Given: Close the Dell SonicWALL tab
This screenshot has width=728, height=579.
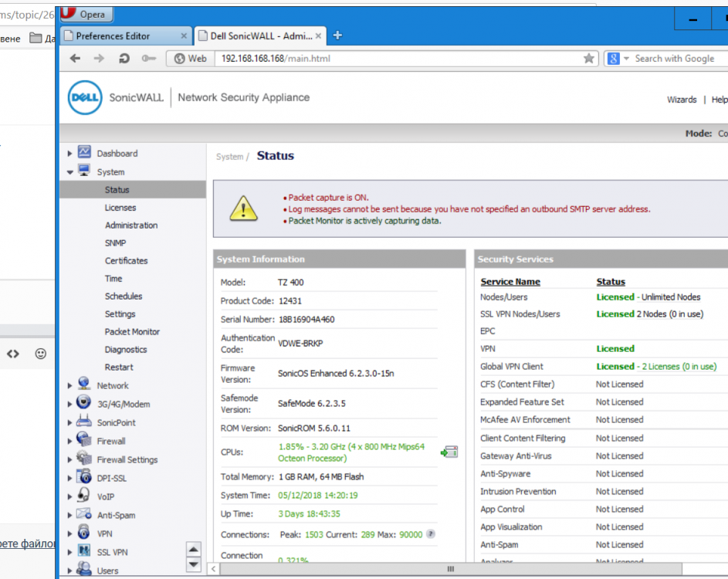Looking at the screenshot, I should pyautogui.click(x=318, y=36).
